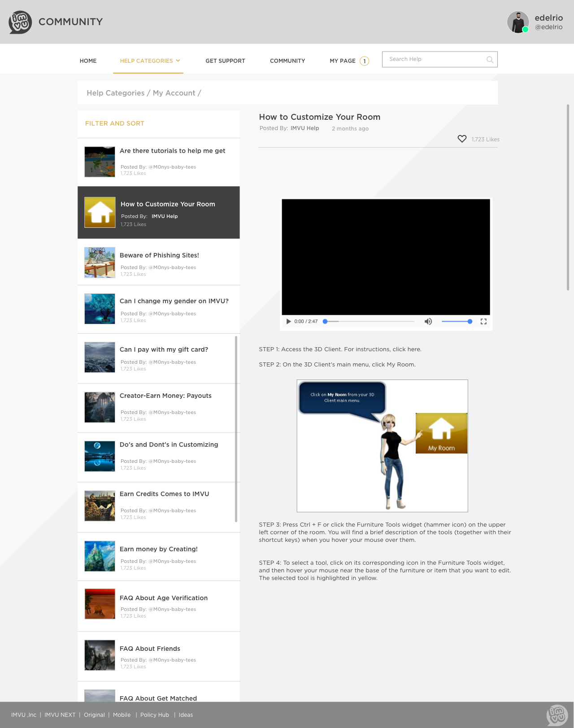Viewport: 574px width, 728px height.
Task: Open the Beware of Phishing Sites thumbnail
Action: 100,262
